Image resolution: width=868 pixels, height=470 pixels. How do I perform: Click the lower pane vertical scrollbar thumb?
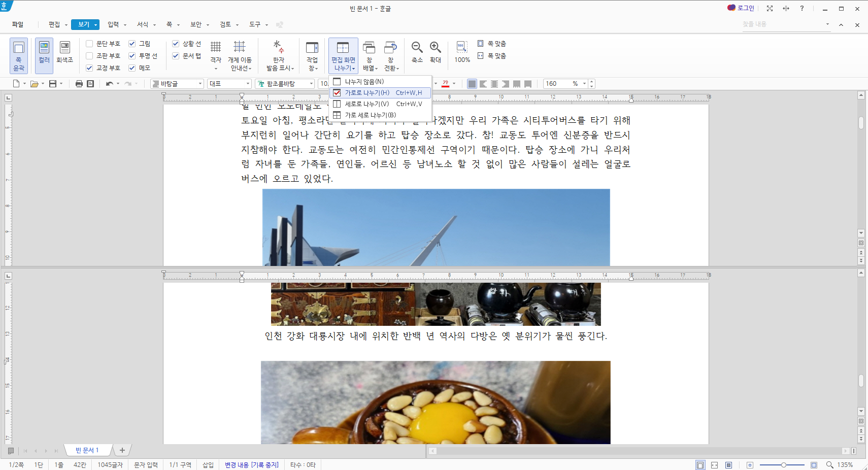click(861, 381)
